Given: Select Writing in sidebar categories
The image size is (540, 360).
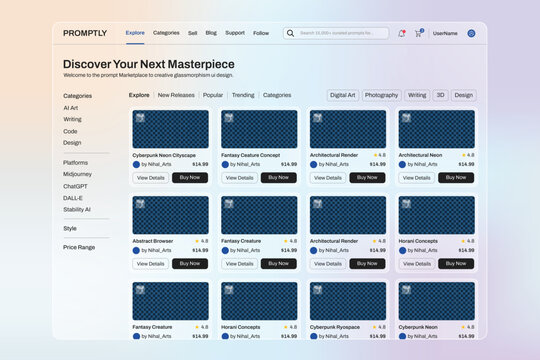Looking at the screenshot, I should point(72,119).
